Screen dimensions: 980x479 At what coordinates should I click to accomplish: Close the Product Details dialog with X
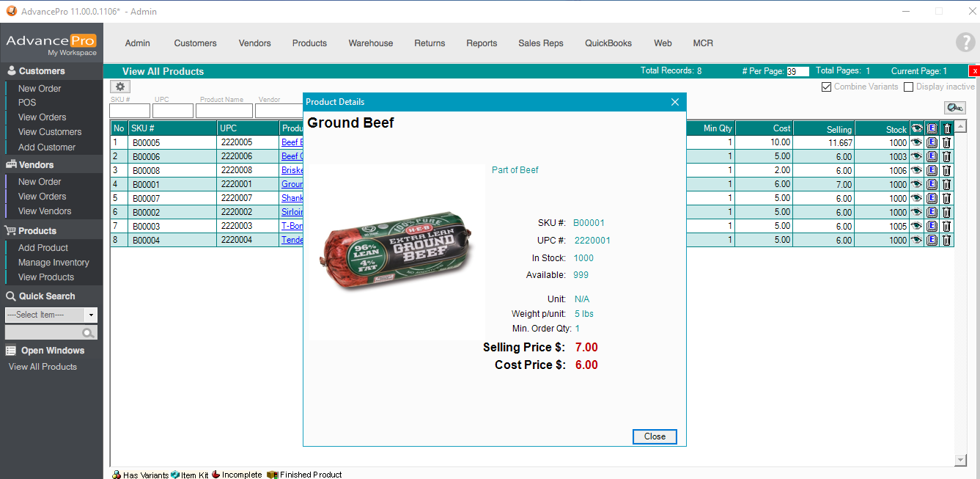tap(675, 102)
